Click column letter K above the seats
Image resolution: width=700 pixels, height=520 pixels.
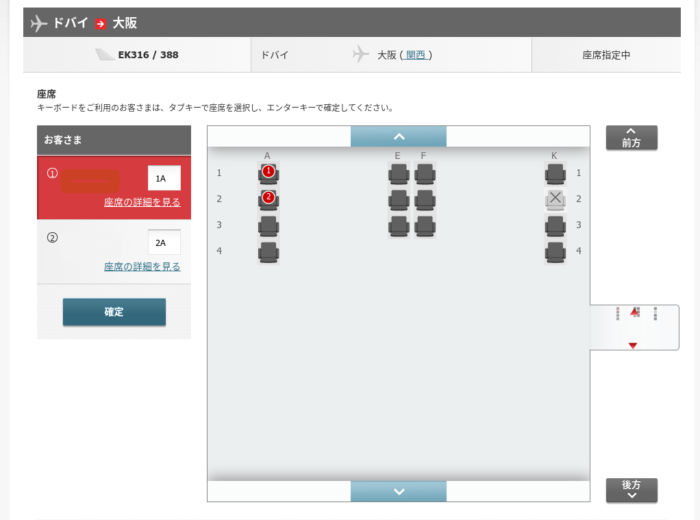554,155
